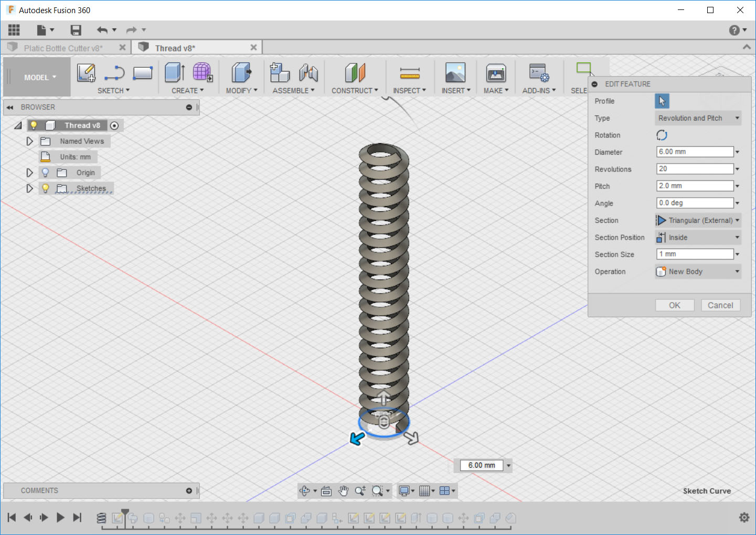Click the Zoom tool icon
The width and height of the screenshot is (756, 535).
point(360,491)
